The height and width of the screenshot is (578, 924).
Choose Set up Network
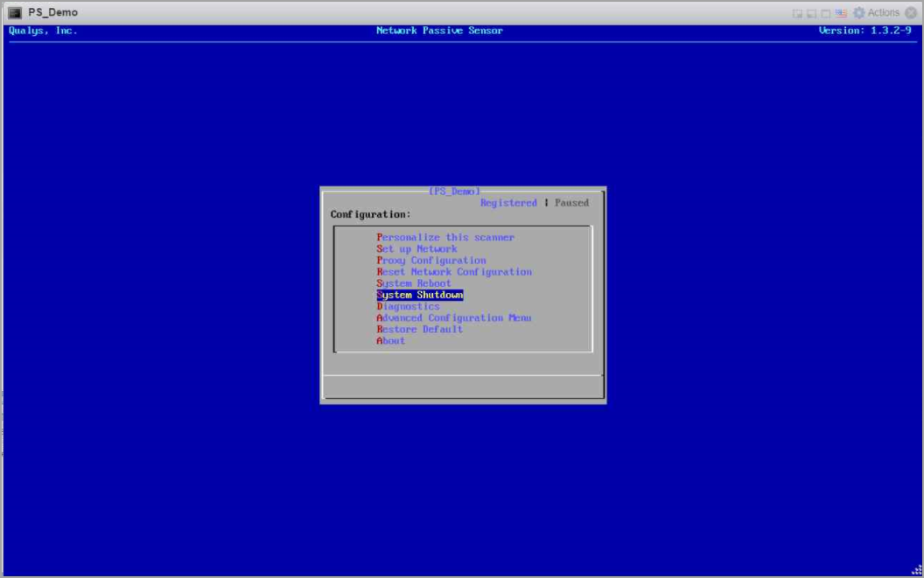click(416, 248)
